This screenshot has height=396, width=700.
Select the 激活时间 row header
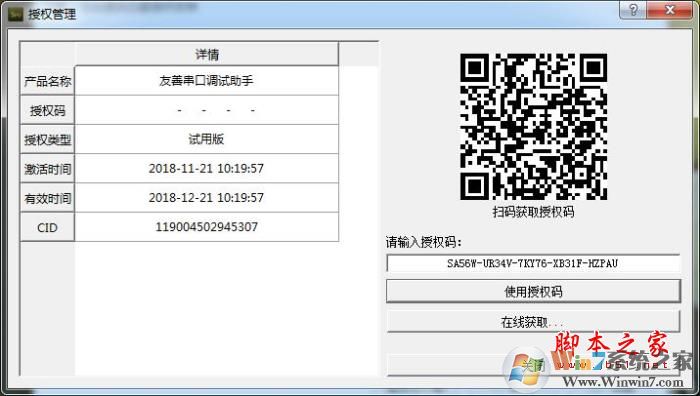(47, 169)
